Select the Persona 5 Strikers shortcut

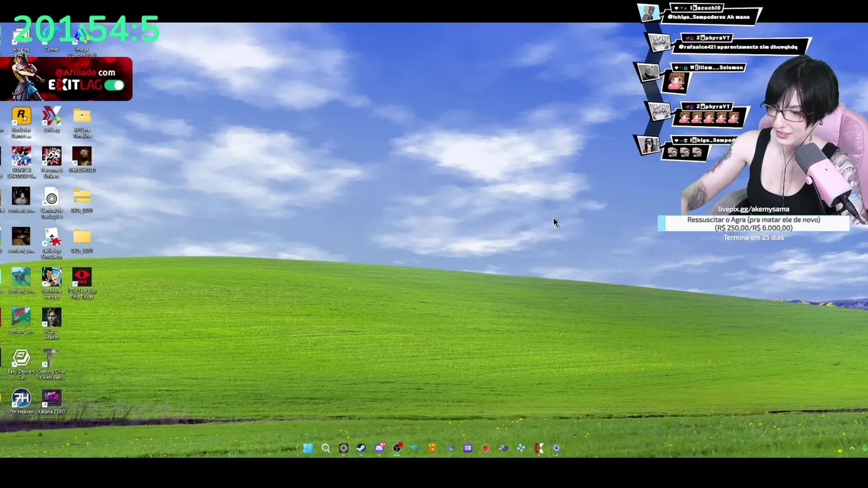tap(52, 163)
